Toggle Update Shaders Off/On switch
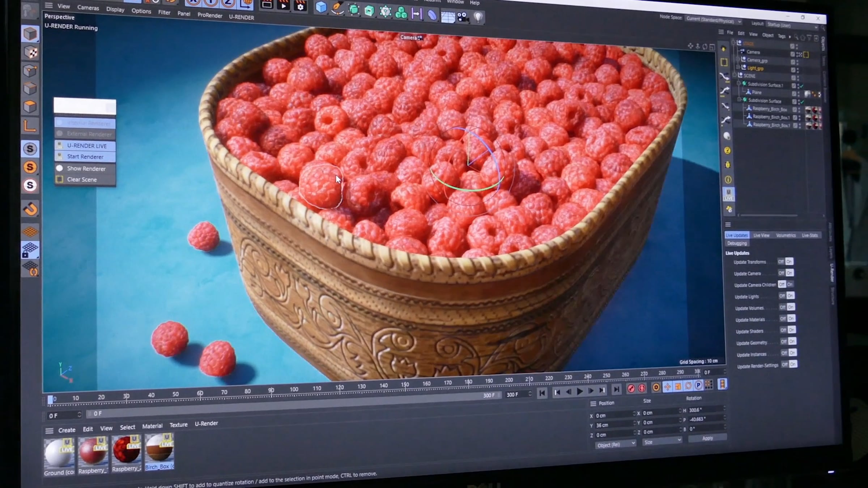The width and height of the screenshot is (868, 488). tap(787, 330)
